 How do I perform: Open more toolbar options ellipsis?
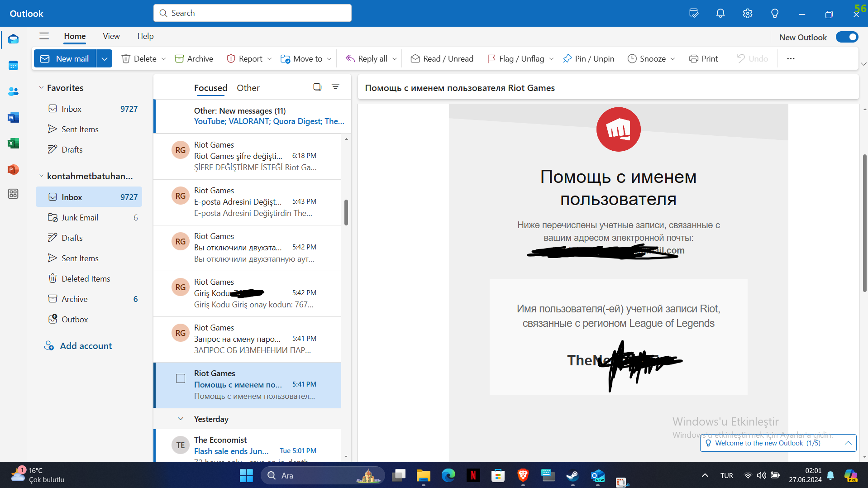[791, 59]
